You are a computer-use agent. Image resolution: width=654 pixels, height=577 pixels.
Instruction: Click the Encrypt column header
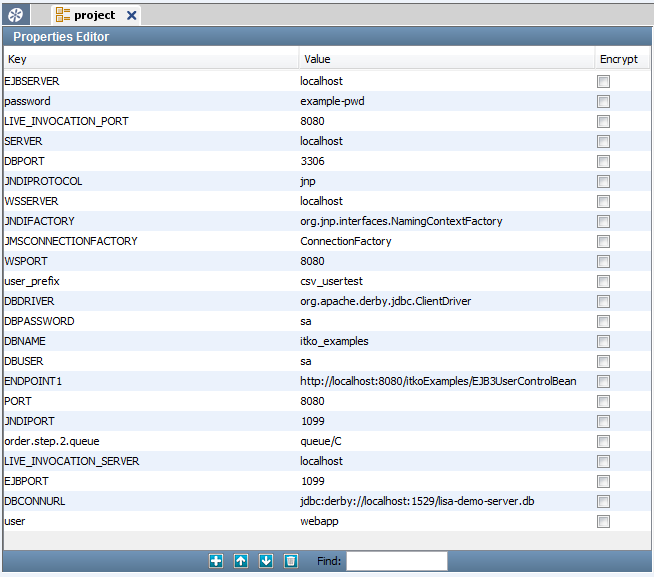[x=621, y=59]
